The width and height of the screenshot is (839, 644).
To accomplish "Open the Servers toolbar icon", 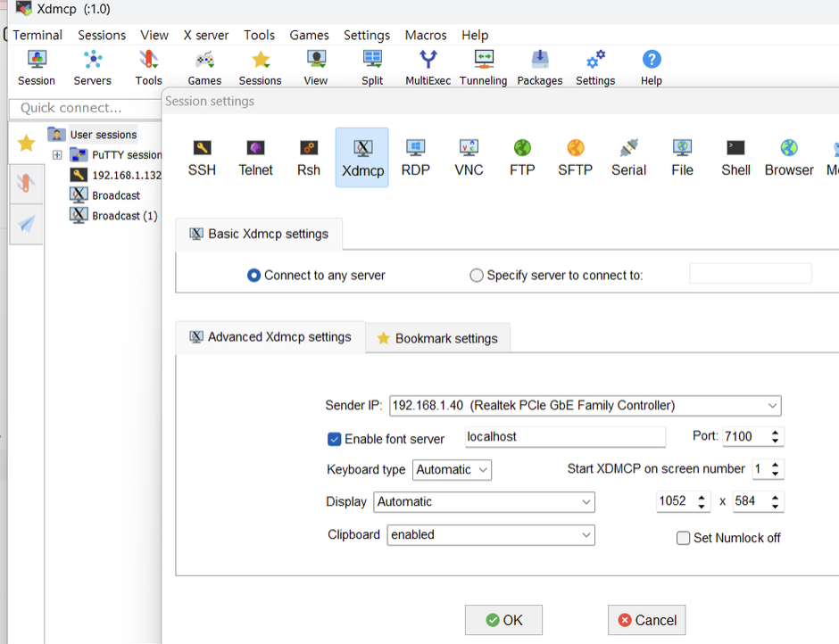I will pos(93,68).
